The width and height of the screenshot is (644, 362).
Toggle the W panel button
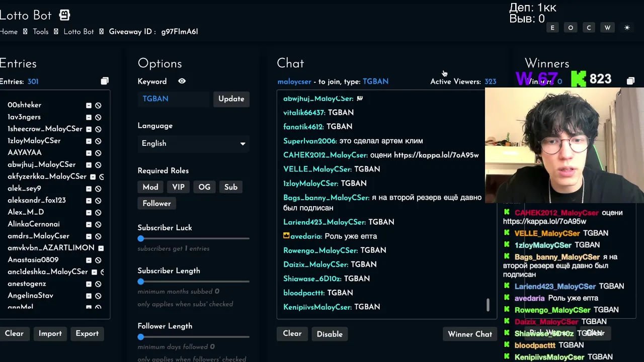(607, 28)
